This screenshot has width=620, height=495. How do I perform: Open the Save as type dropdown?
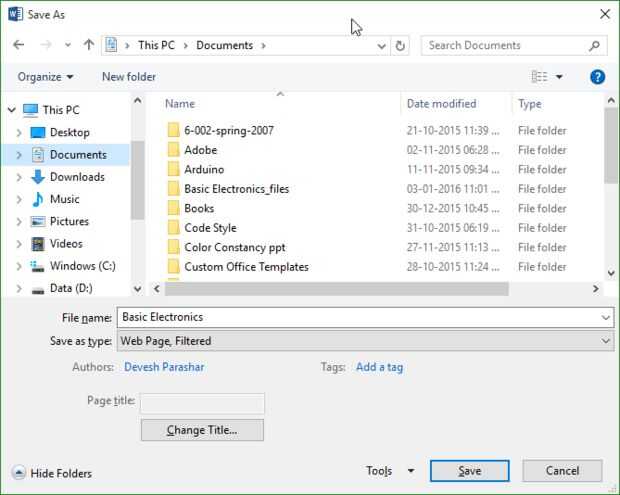point(365,341)
